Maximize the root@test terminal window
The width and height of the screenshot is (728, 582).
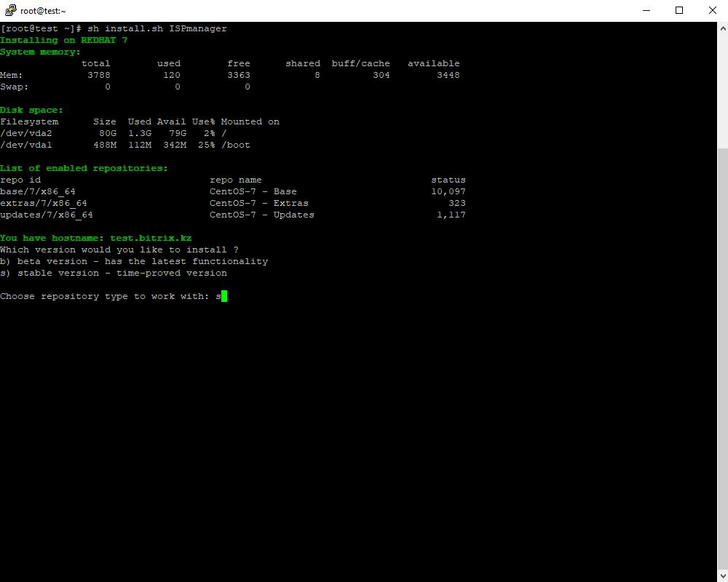pos(678,10)
